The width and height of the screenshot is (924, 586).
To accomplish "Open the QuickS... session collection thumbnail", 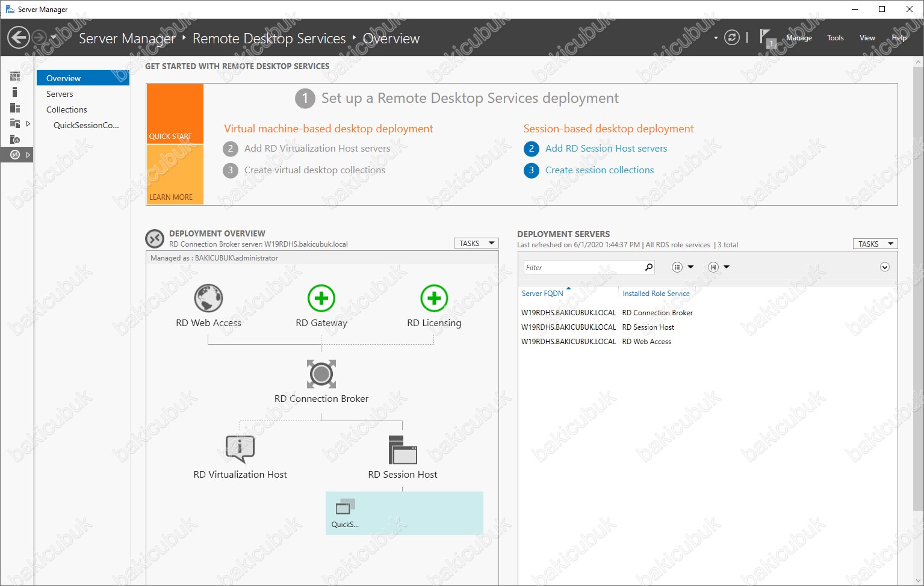I will click(x=346, y=513).
